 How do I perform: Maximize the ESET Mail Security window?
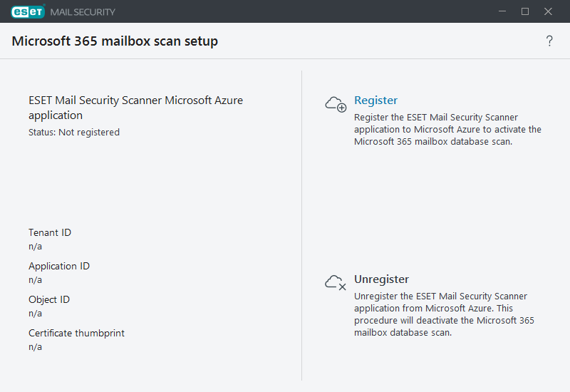click(525, 11)
